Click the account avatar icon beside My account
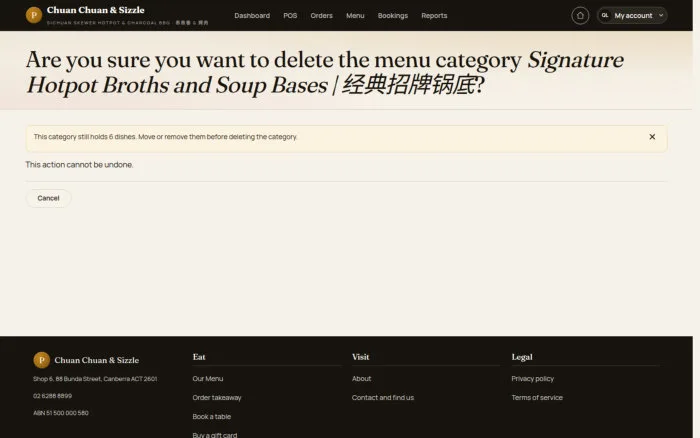The image size is (700, 438). point(605,16)
